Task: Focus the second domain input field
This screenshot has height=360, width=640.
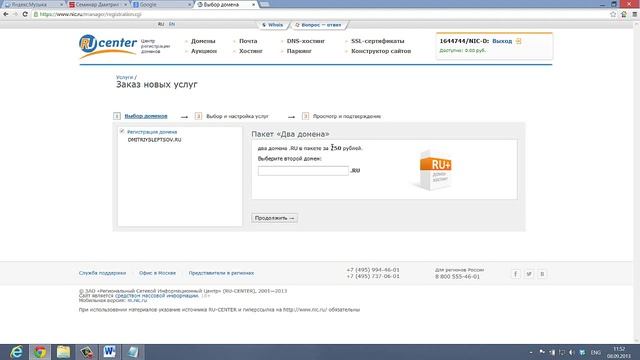Action: click(303, 171)
